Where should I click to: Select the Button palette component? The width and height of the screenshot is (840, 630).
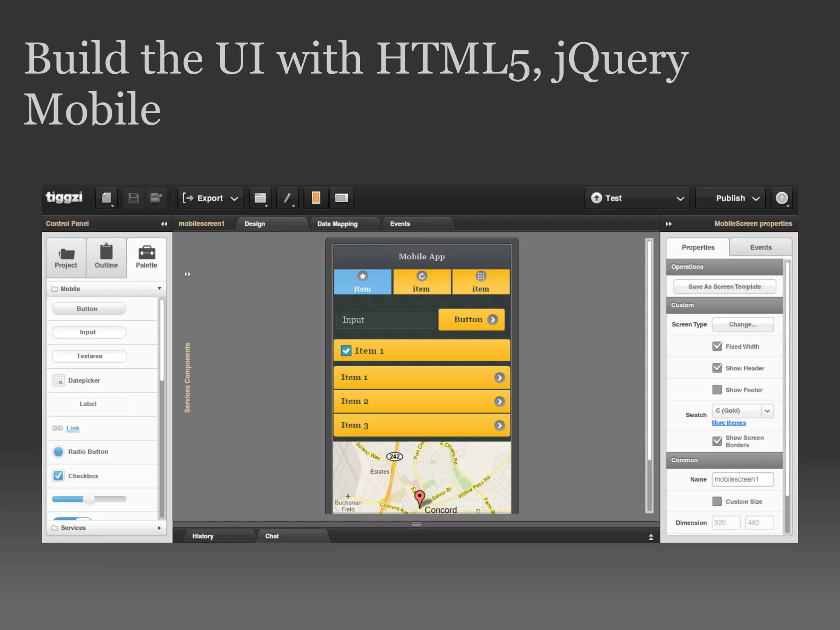(x=89, y=309)
